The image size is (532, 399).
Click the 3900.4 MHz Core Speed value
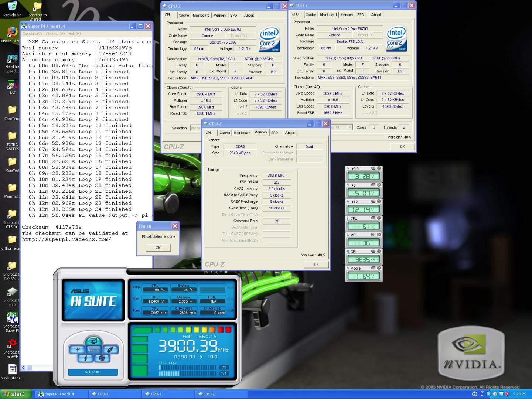[x=206, y=94]
